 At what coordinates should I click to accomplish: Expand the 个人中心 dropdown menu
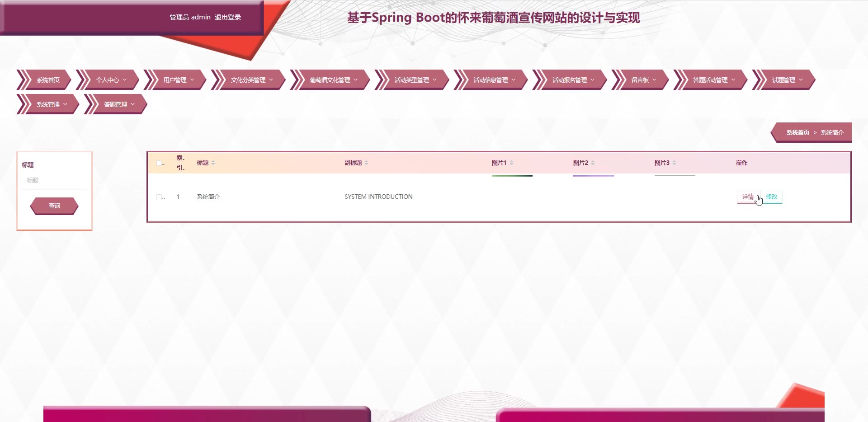108,80
